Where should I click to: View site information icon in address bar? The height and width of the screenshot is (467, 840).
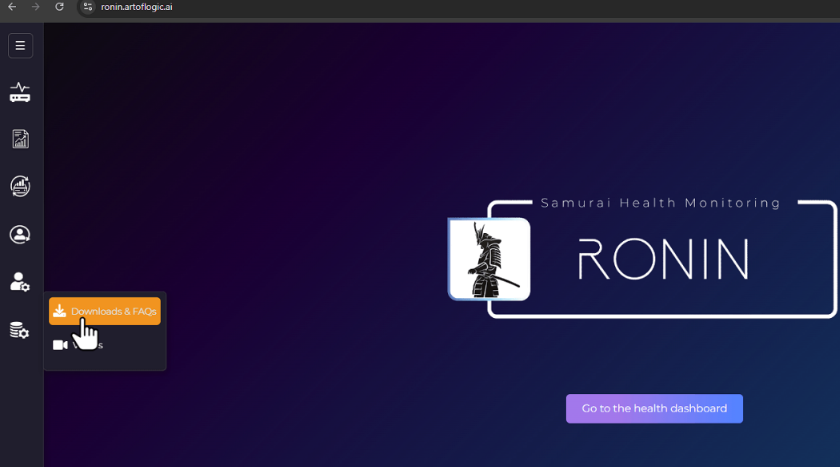[x=88, y=7]
